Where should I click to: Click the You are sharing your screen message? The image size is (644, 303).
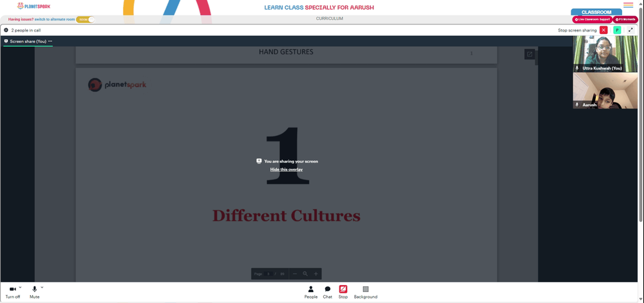[x=291, y=161]
